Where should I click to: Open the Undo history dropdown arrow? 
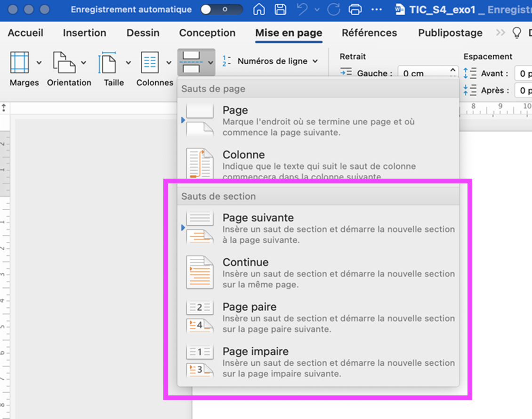[317, 10]
